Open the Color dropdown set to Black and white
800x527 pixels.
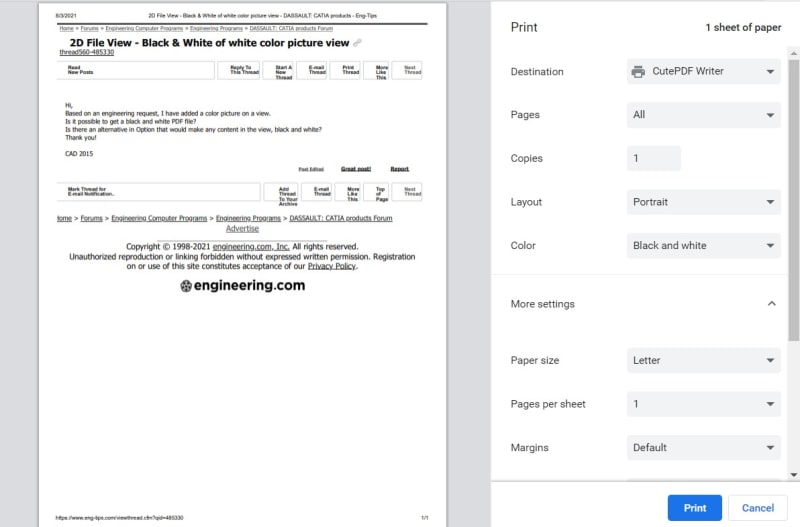point(703,245)
